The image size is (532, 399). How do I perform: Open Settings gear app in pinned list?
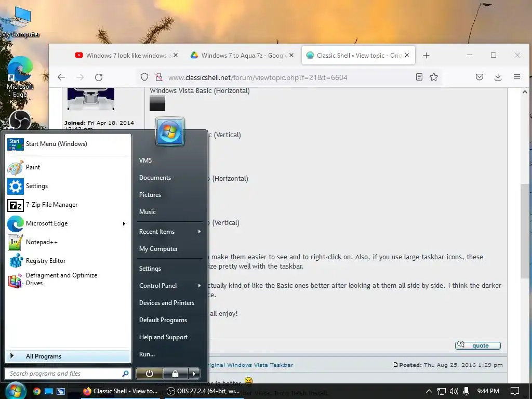pyautogui.click(x=68, y=186)
